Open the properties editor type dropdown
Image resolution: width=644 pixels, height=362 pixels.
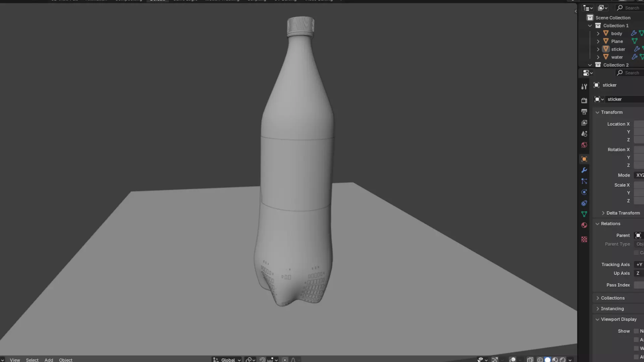[x=588, y=73]
